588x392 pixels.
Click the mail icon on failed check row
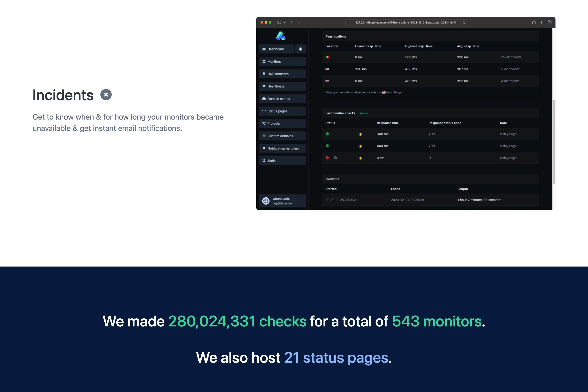[x=335, y=158]
